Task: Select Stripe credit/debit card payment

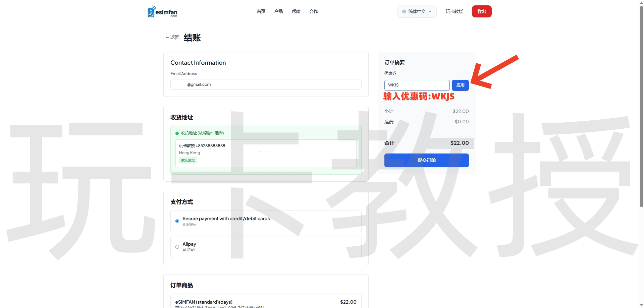Action: point(266,221)
